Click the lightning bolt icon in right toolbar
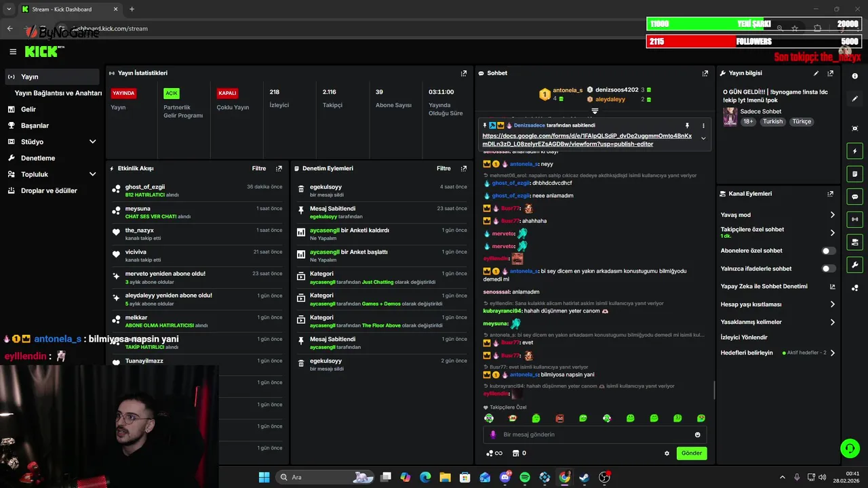The height and width of the screenshot is (488, 868). (x=854, y=151)
